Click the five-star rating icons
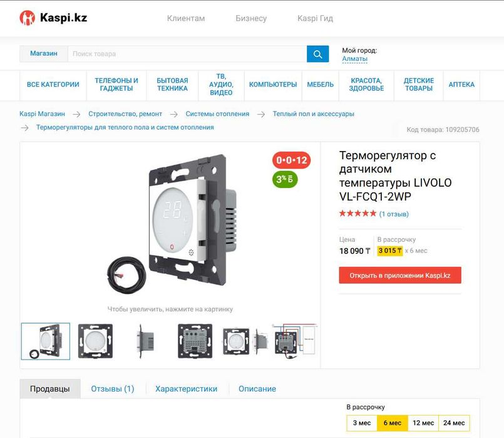This screenshot has width=504, height=438. point(357,214)
